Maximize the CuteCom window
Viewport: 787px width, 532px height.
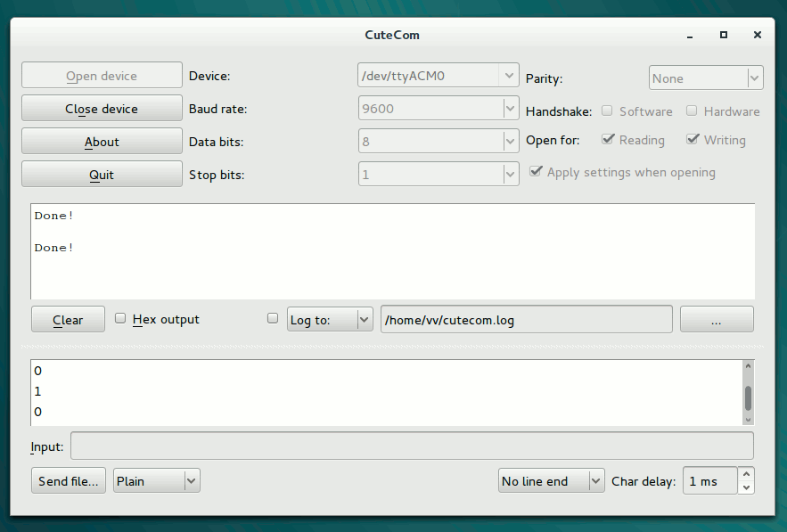click(724, 36)
